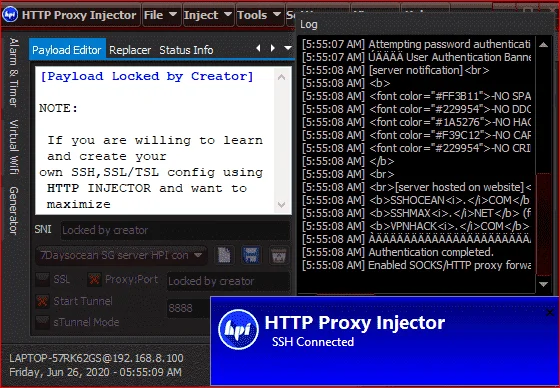
Task: Switch to the Payload Editor tab
Action: [x=67, y=50]
